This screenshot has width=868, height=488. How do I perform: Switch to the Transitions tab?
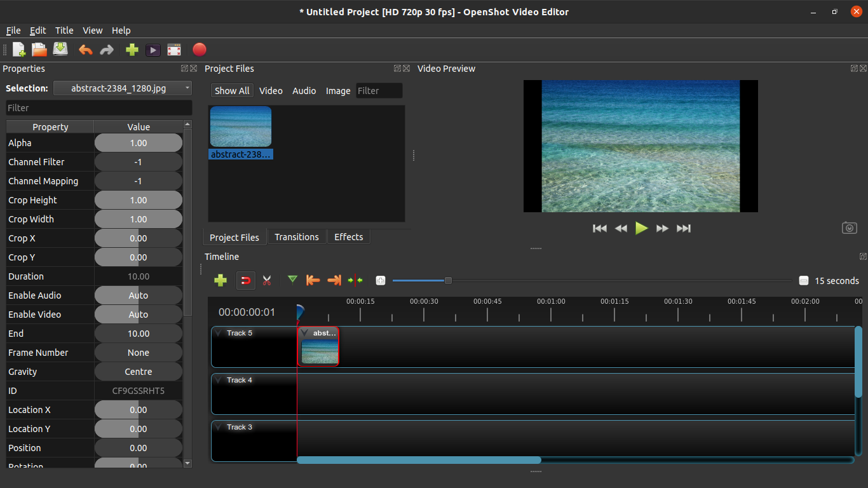click(296, 236)
